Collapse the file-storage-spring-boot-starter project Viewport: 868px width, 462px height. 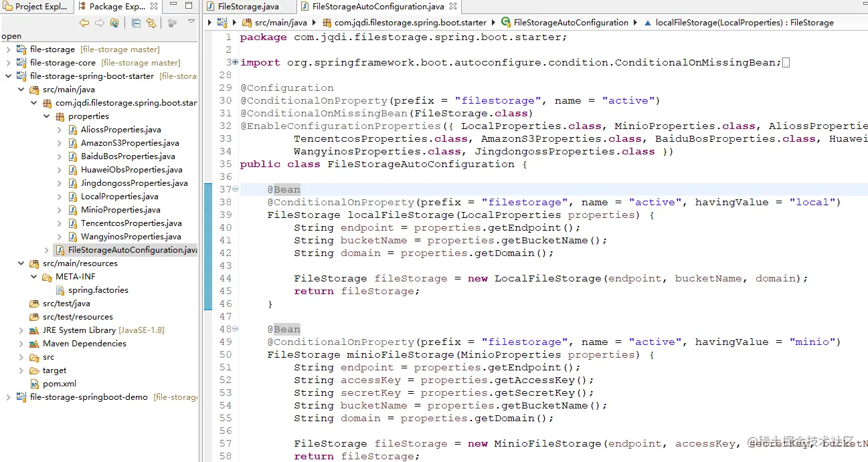(8, 76)
